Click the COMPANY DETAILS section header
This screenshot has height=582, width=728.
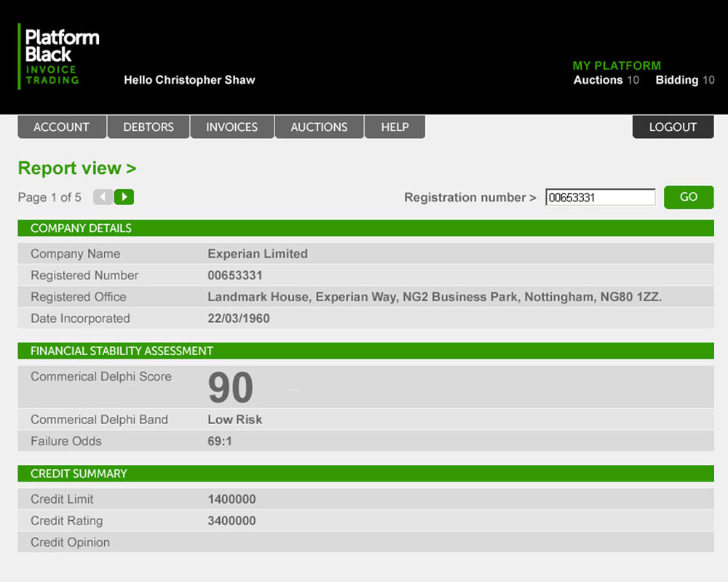81,228
